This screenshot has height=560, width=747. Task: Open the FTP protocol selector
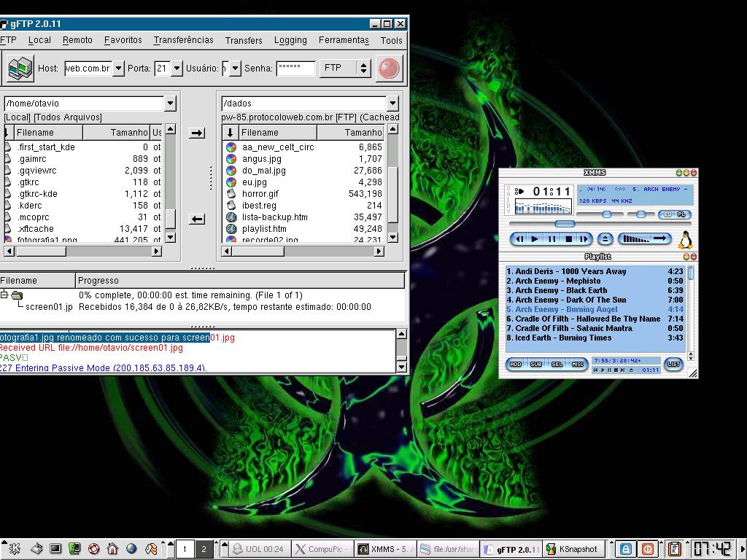click(x=345, y=69)
